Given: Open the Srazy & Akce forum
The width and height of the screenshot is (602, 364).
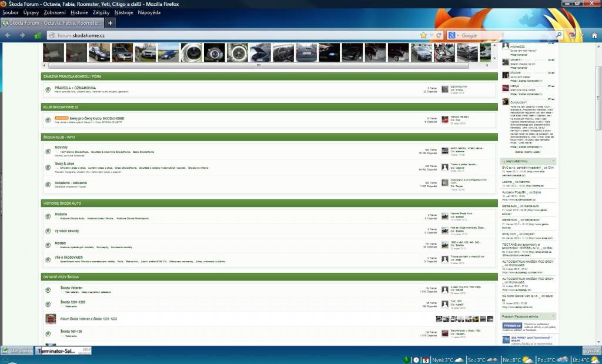Looking at the screenshot, I should pyautogui.click(x=65, y=163).
